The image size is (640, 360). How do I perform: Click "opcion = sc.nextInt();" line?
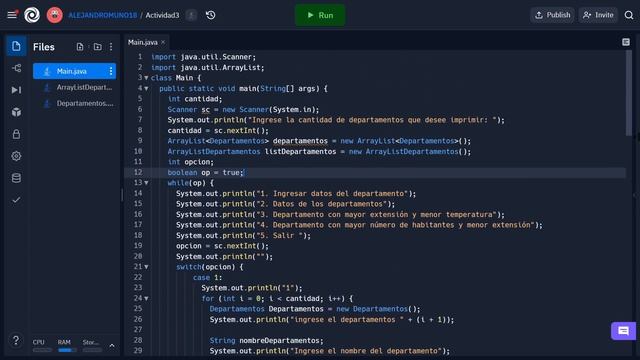pos(222,246)
